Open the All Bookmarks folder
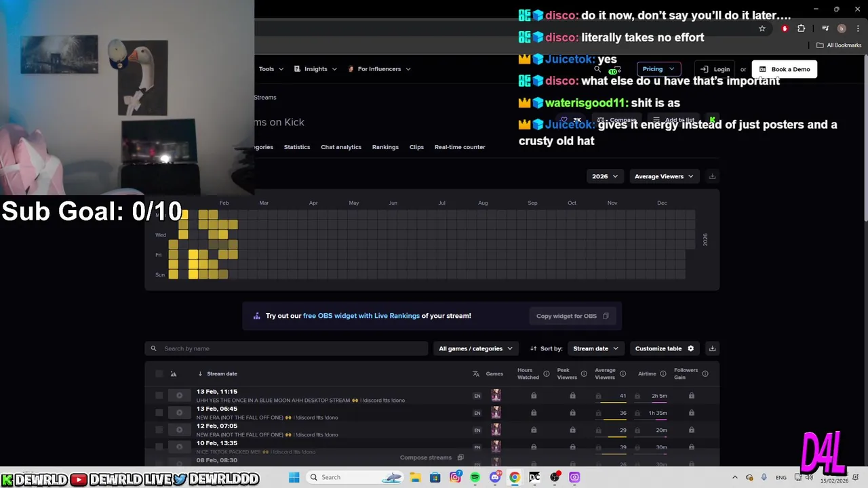Image resolution: width=868 pixels, height=488 pixels. 839,45
